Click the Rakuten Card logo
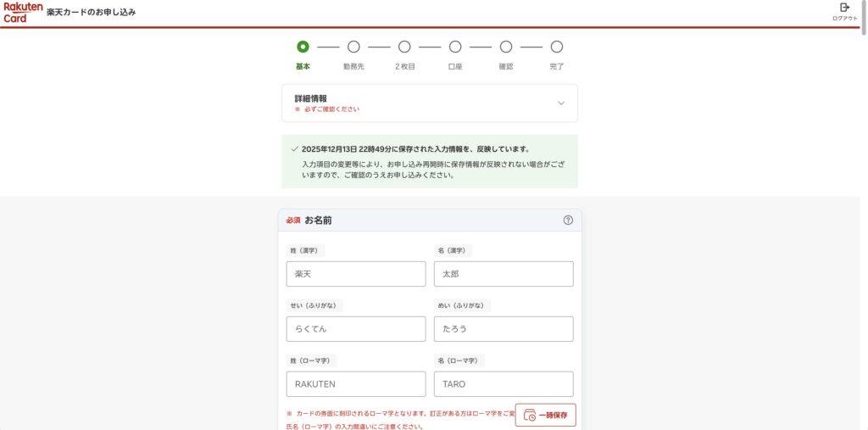 pyautogui.click(x=23, y=12)
